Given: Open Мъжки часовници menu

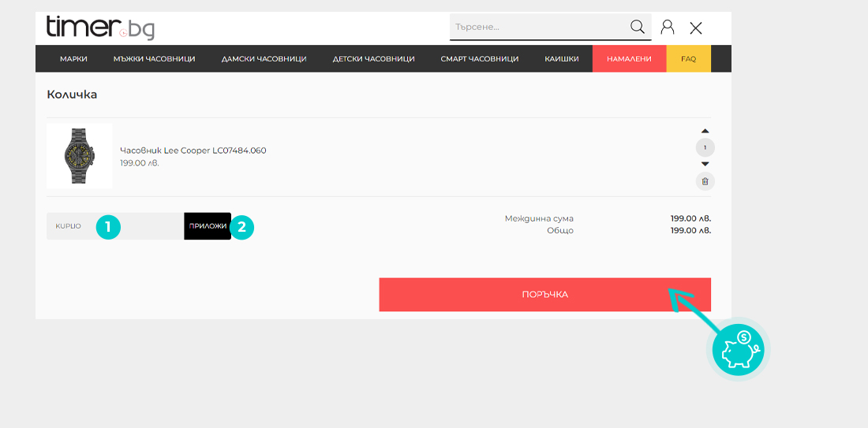Looking at the screenshot, I should (154, 58).
